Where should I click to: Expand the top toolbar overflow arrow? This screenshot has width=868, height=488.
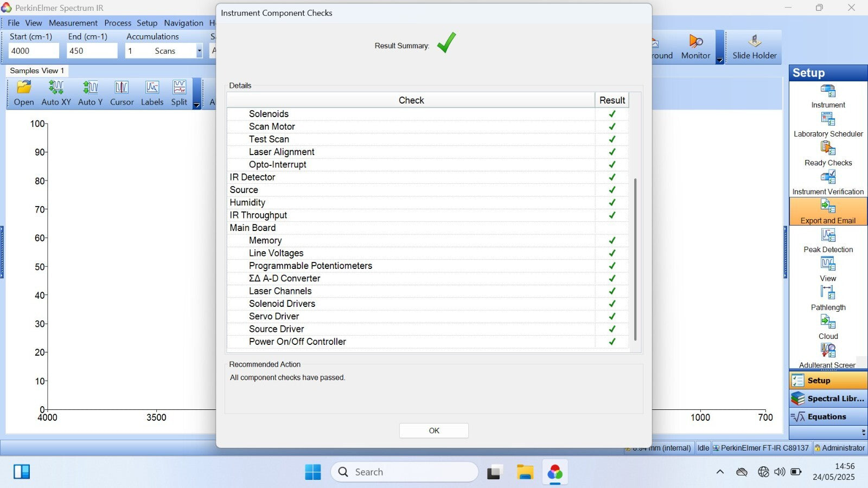tap(720, 60)
